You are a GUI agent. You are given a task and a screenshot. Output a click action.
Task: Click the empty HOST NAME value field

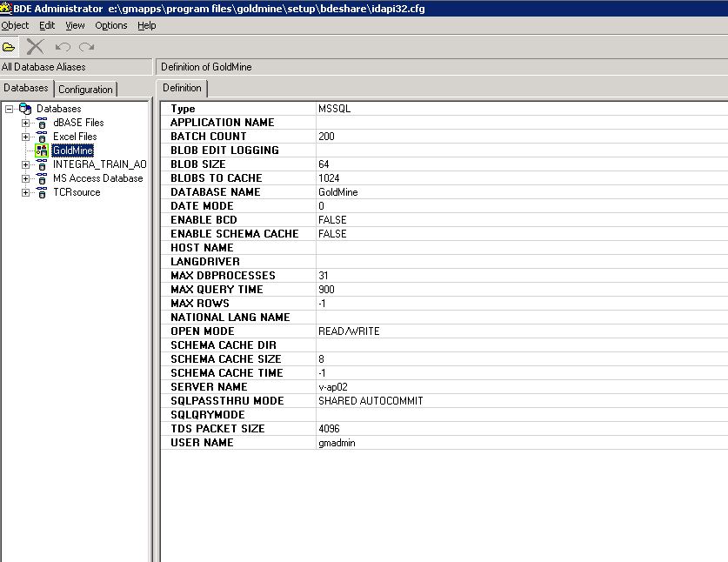tap(522, 248)
